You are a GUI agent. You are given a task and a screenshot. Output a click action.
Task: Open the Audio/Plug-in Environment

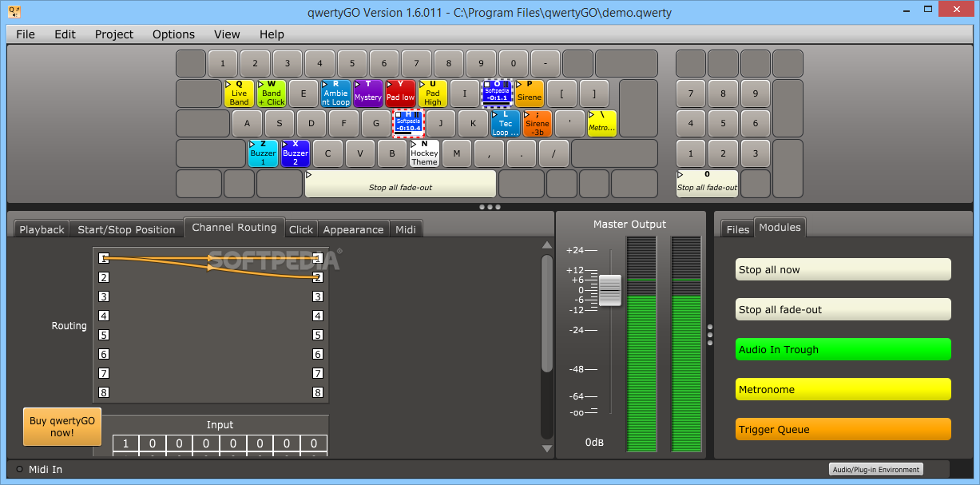[875, 469]
